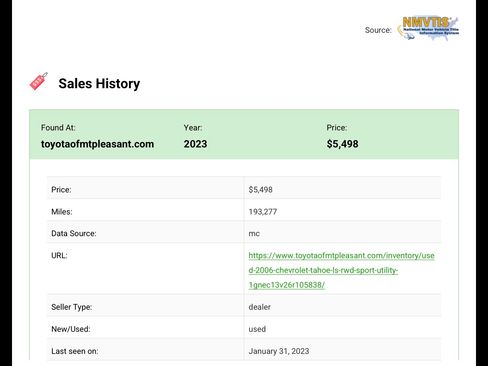Open the toyotaofmtpleasant.com inventory URL link
Image resolution: width=488 pixels, height=366 pixels.
pyautogui.click(x=341, y=270)
